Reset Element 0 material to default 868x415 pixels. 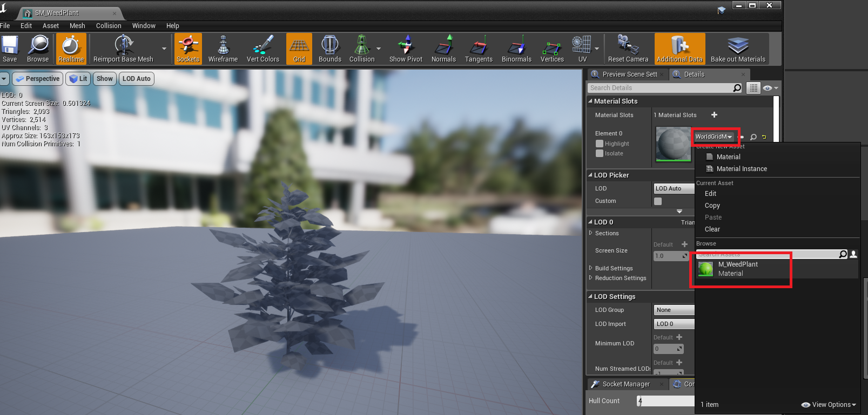(x=764, y=137)
